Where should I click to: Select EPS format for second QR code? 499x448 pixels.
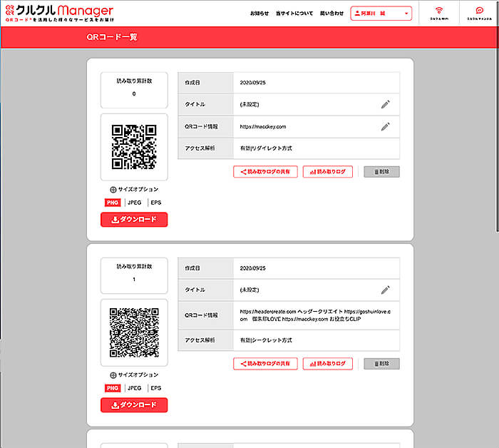pos(156,388)
